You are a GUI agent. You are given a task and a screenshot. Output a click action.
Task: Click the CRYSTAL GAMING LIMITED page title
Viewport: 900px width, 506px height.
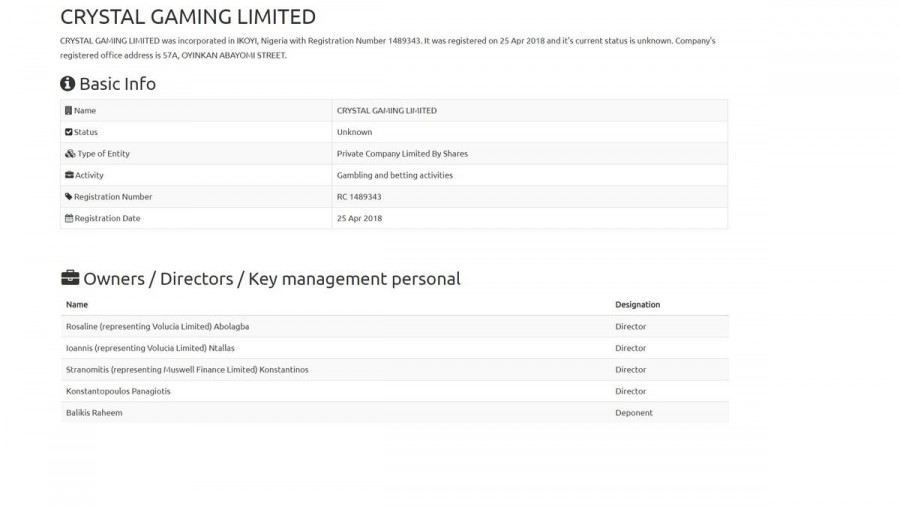coord(188,17)
